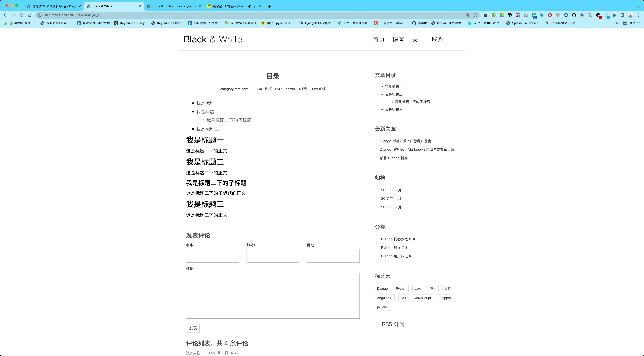
Task: Select the JavaScript tag in 标签云
Action: 423,298
